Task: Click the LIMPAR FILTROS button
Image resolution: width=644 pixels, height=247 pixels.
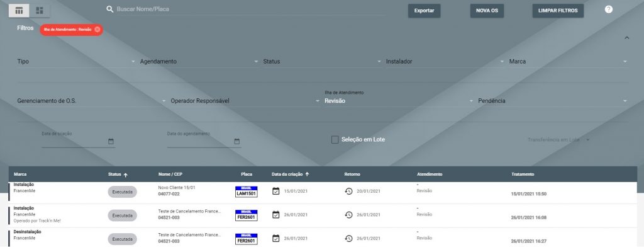Action: point(558,11)
